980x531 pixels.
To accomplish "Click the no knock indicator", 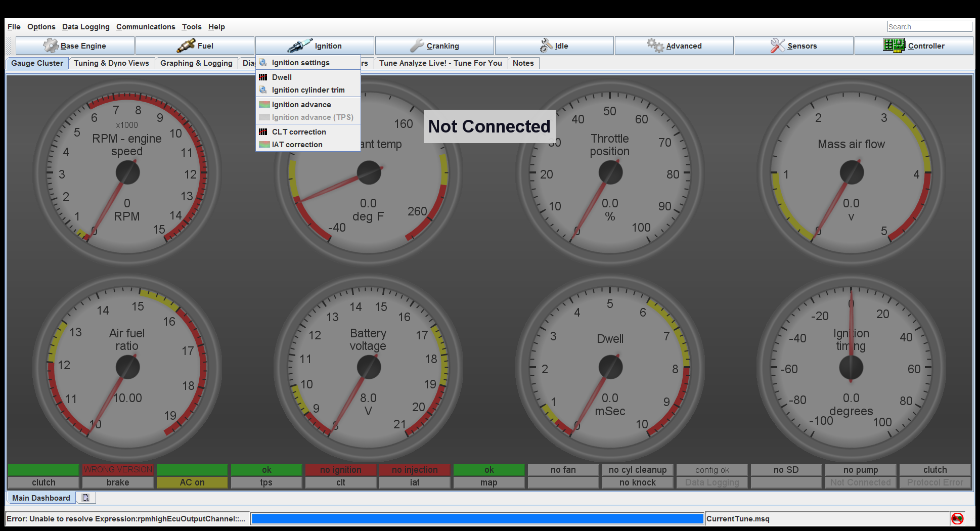I will coord(638,482).
